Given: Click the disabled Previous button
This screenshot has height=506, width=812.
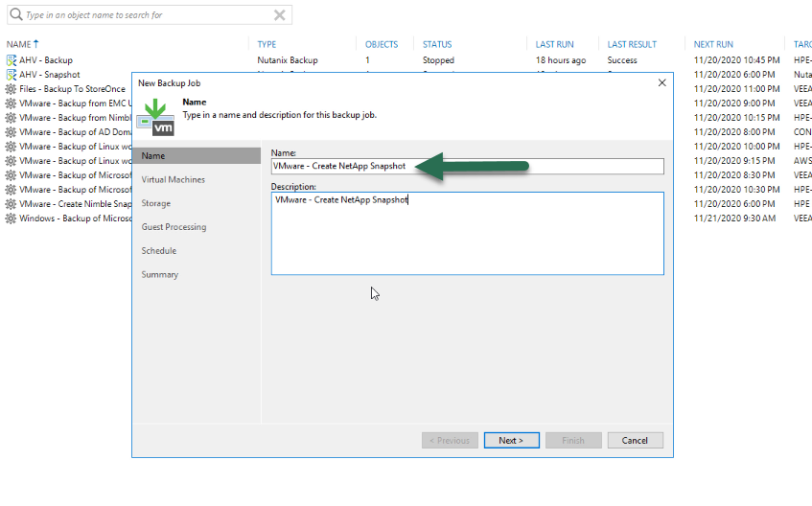Looking at the screenshot, I should point(450,440).
